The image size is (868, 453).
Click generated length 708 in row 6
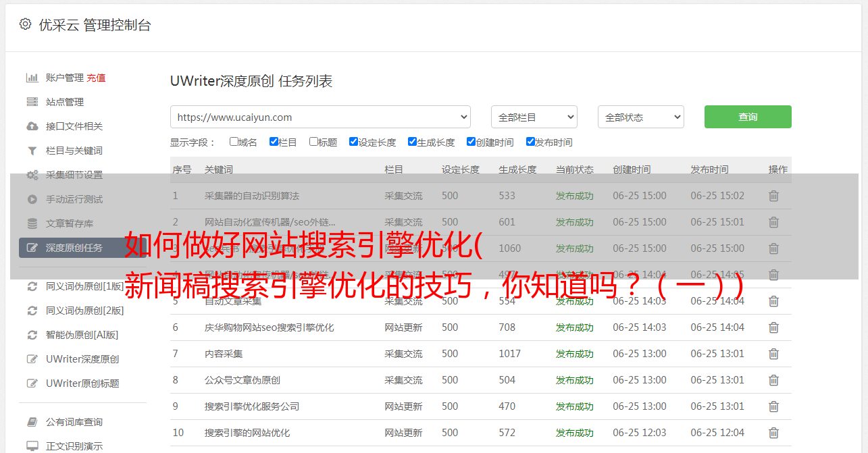[x=507, y=327]
